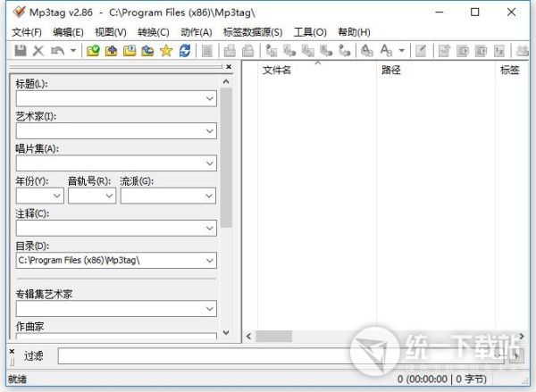This screenshot has height=392, width=536.
Task: Click the Extended tags pencil icon
Action: [421, 51]
